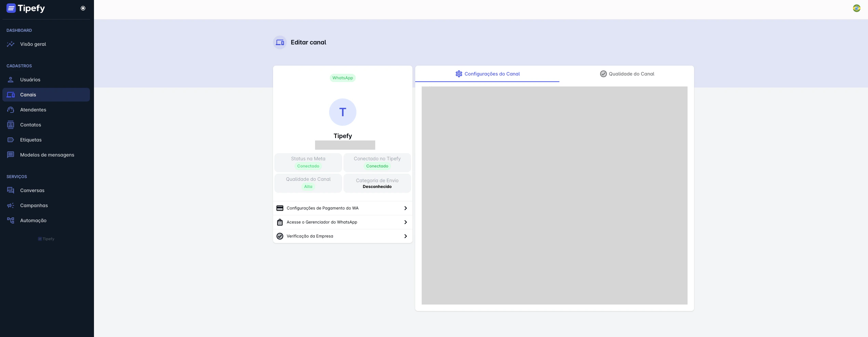This screenshot has width=868, height=337.
Task: Switch to Qualidade do Canal tab
Action: tap(627, 74)
